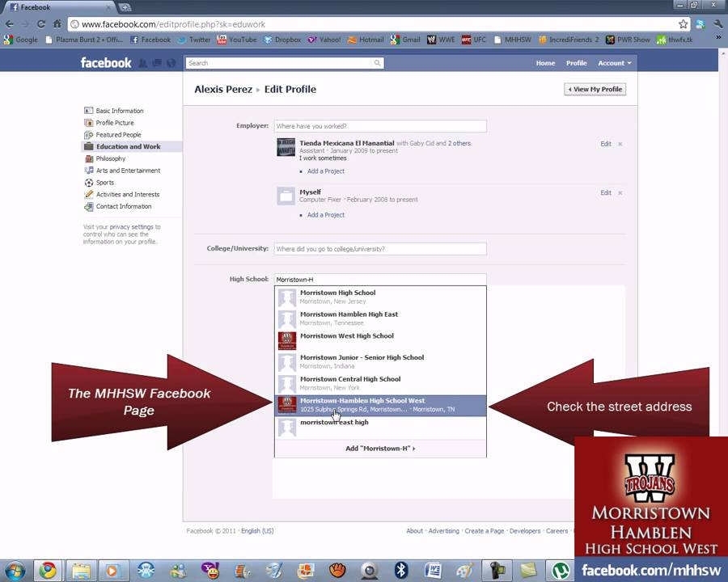Add a Project under Myself
Screen dimensions: 728x582
325,215
